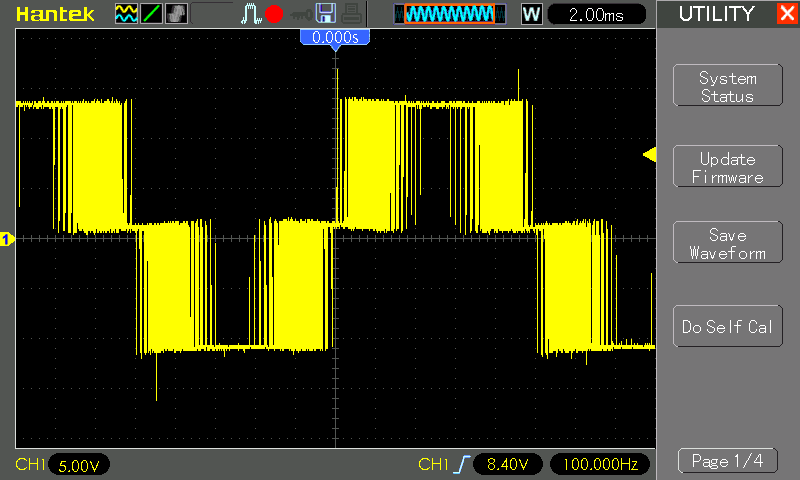
Task: Open the System Status menu
Action: (727, 87)
